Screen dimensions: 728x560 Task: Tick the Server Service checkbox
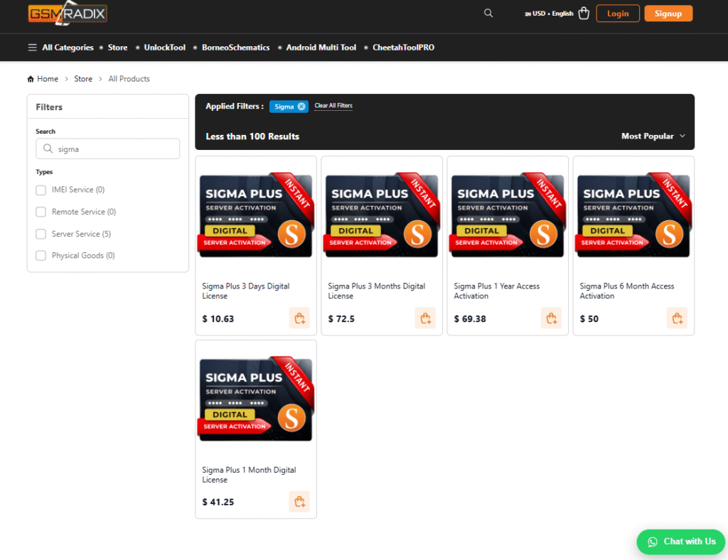pyautogui.click(x=41, y=234)
